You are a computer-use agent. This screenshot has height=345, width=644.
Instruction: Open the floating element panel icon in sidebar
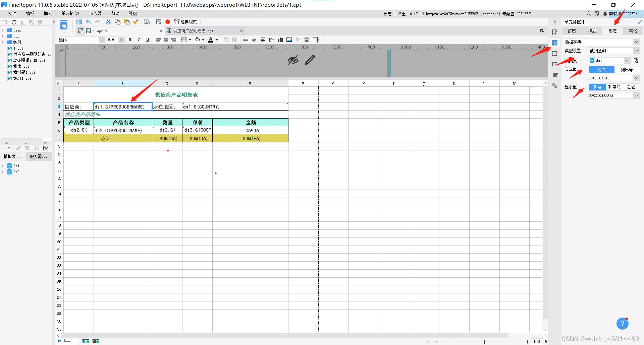[555, 54]
